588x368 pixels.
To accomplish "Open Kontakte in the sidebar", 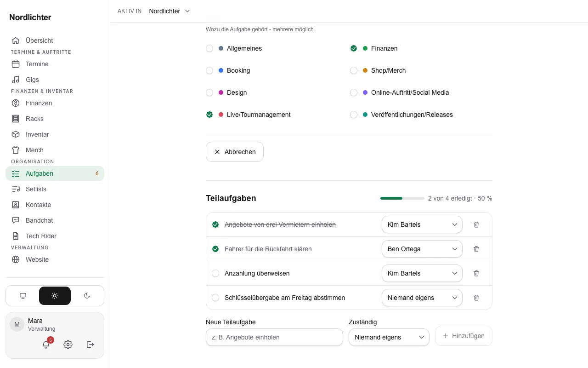I will coord(55,205).
